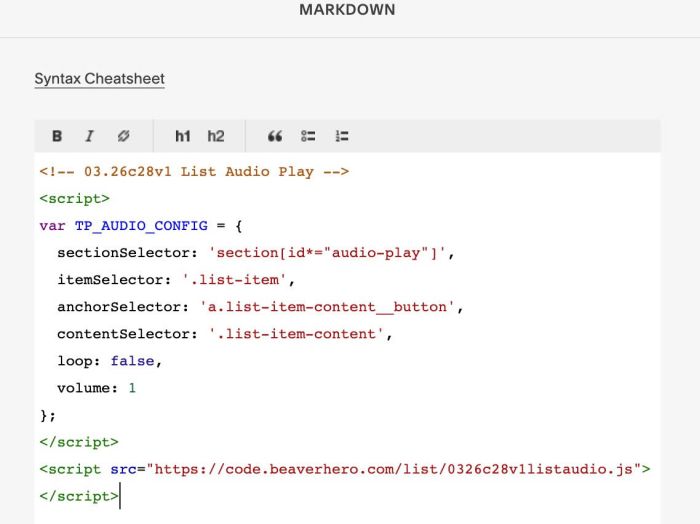Click the contentSelector '.list-item-content' value

(300, 334)
